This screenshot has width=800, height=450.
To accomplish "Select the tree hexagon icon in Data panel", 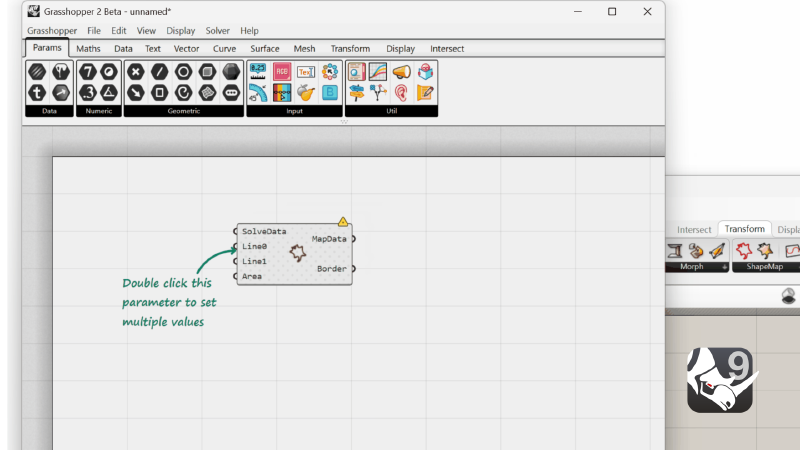I will point(61,71).
